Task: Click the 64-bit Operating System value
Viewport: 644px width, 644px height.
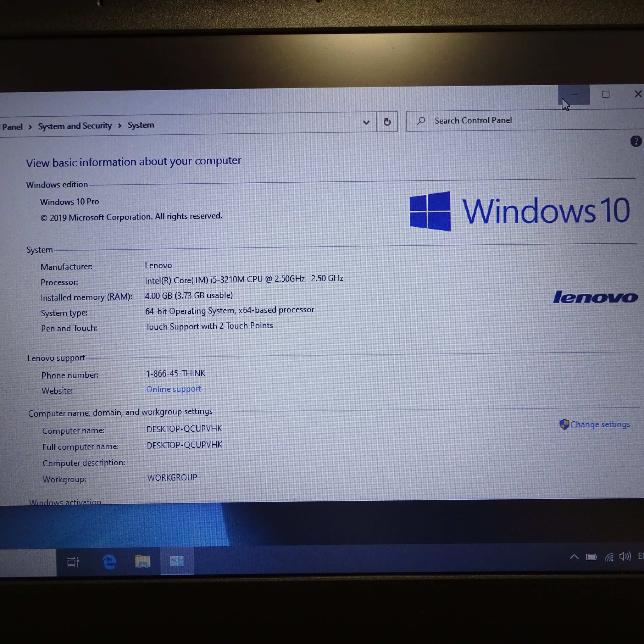Action: point(229,311)
